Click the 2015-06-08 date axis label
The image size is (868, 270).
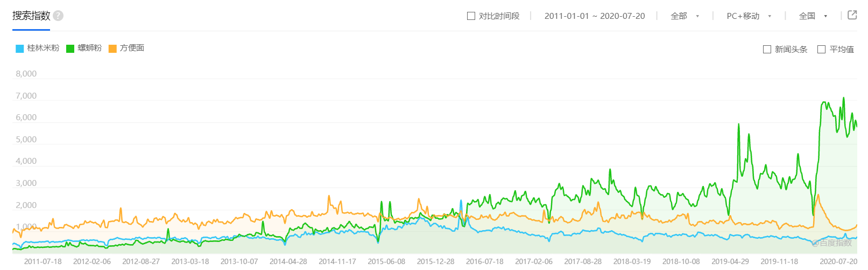tap(386, 261)
